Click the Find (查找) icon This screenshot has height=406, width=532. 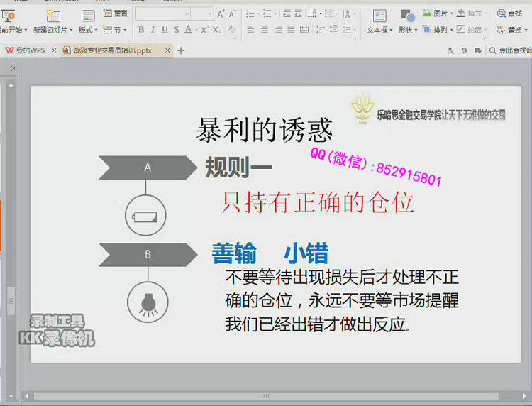point(509,13)
